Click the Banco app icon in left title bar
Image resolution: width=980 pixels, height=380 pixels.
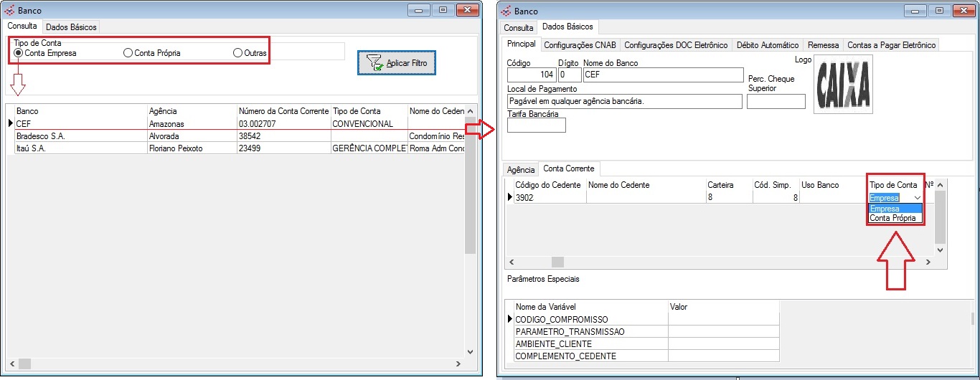click(9, 11)
